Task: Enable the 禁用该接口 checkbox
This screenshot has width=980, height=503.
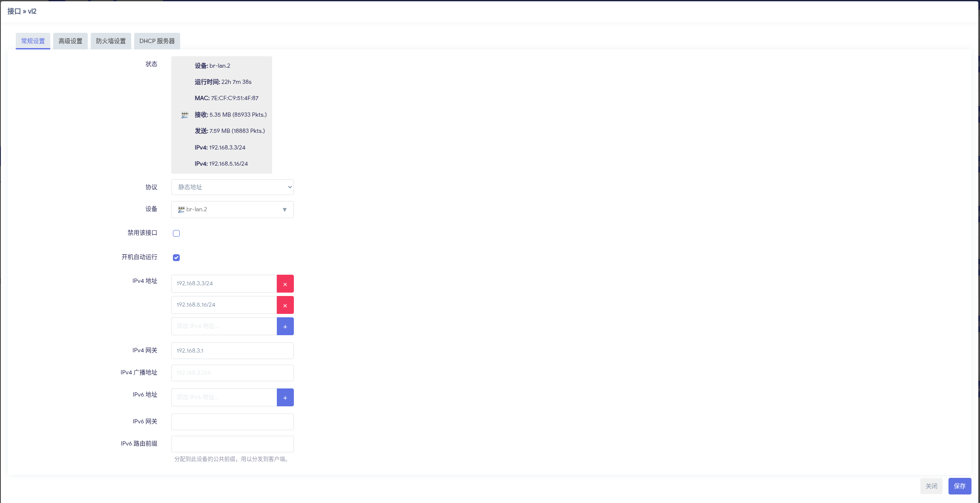Action: coord(176,233)
